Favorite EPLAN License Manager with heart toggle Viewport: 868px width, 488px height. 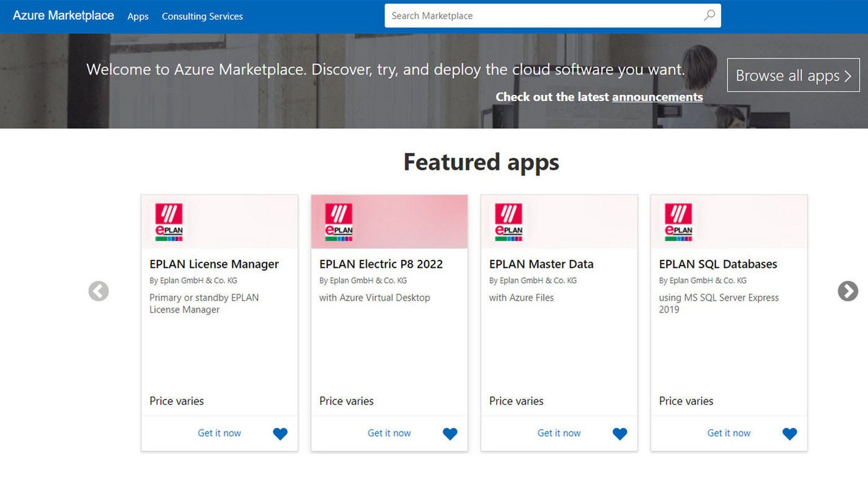(x=280, y=433)
